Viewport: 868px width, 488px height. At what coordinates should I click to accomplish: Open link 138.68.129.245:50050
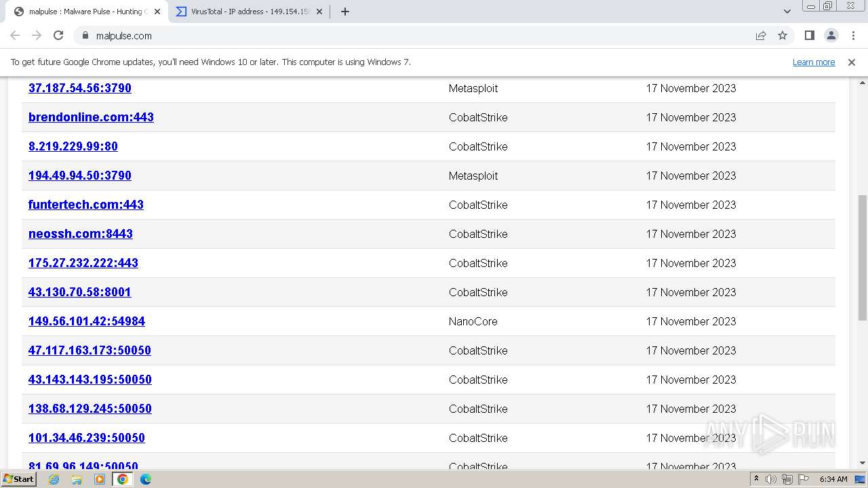[x=90, y=409]
